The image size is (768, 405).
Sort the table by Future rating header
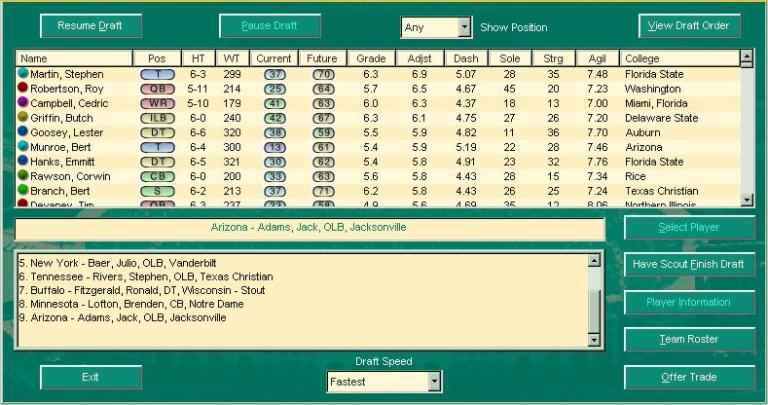tap(323, 59)
